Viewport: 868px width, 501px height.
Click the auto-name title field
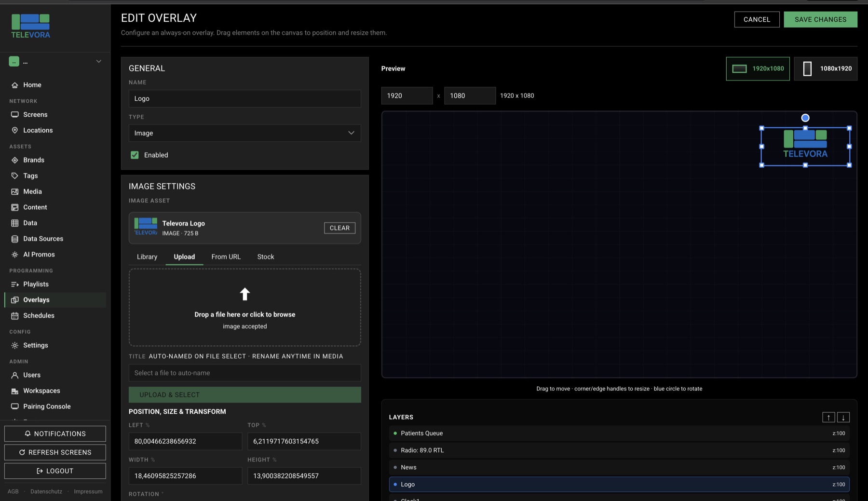pos(245,373)
